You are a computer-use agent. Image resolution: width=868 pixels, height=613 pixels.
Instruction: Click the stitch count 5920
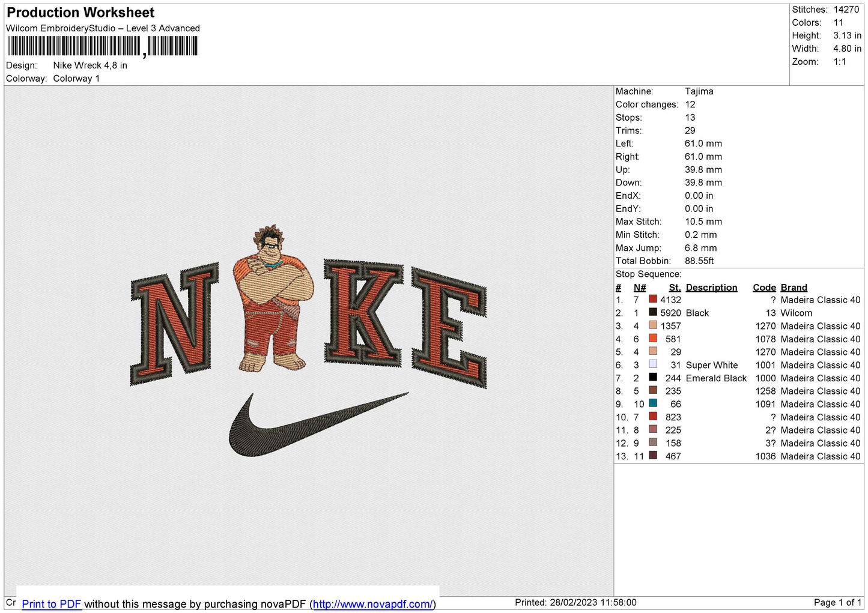(671, 313)
